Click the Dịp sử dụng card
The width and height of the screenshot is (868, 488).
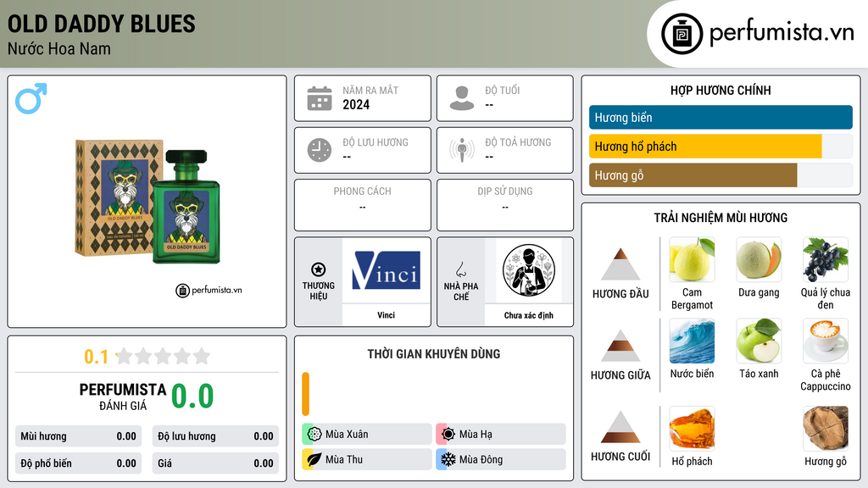(x=505, y=205)
